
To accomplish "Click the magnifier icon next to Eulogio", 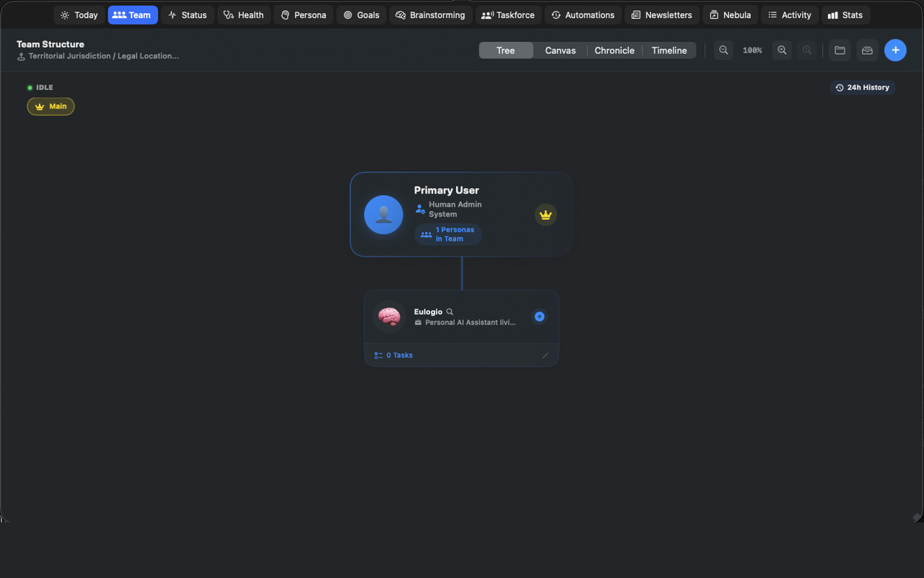I will click(x=450, y=312).
